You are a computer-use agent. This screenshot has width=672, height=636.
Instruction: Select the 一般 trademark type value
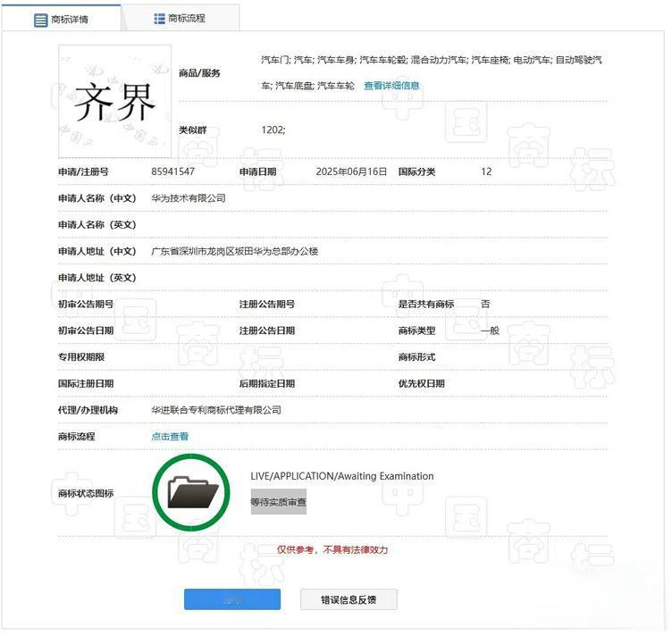pyautogui.click(x=491, y=331)
